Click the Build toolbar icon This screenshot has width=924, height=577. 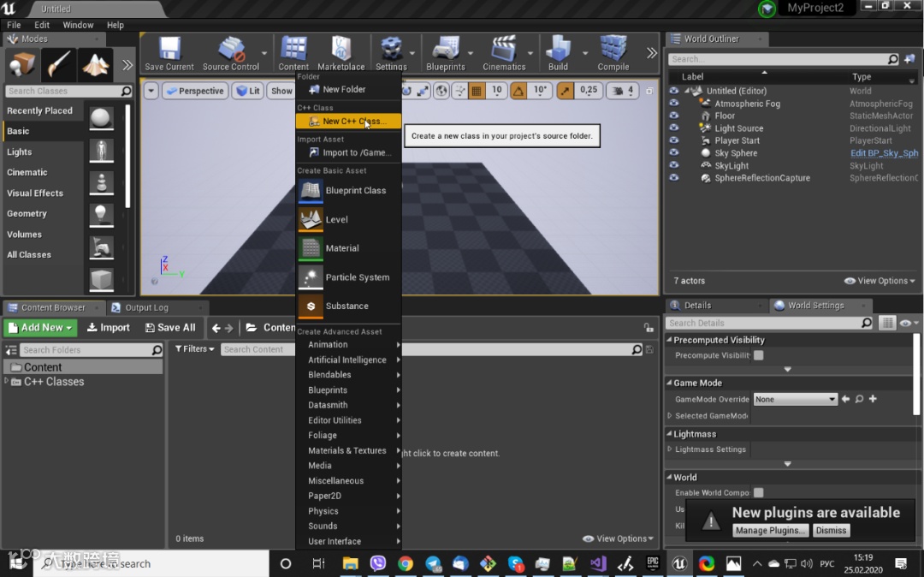pyautogui.click(x=558, y=49)
